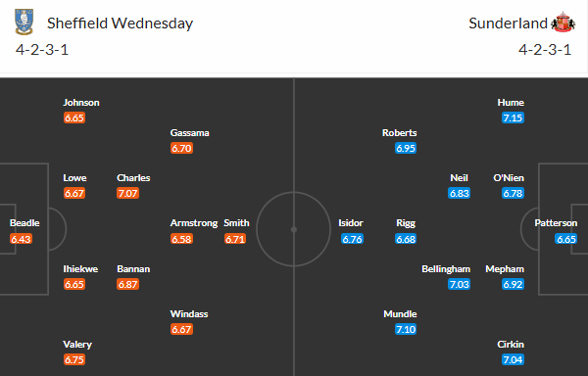
Task: Open the Sunderland team name link
Action: (x=508, y=23)
